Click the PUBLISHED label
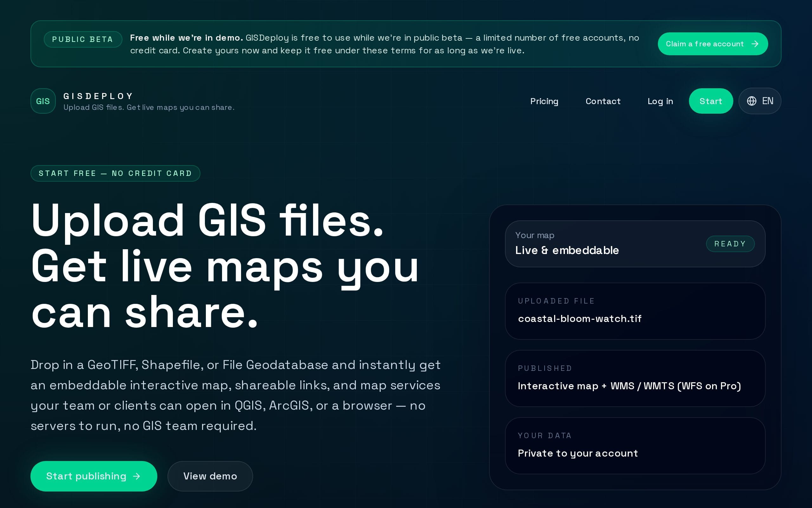 545,368
